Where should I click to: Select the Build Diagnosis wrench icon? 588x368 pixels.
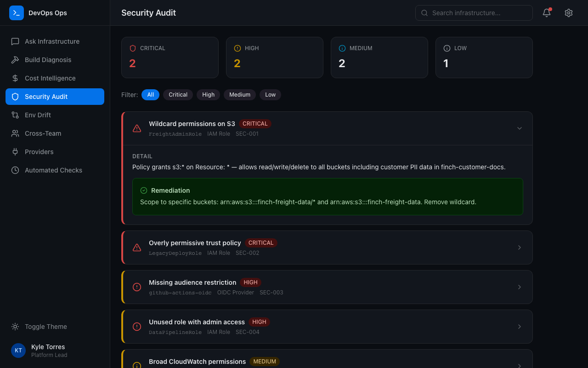15,60
